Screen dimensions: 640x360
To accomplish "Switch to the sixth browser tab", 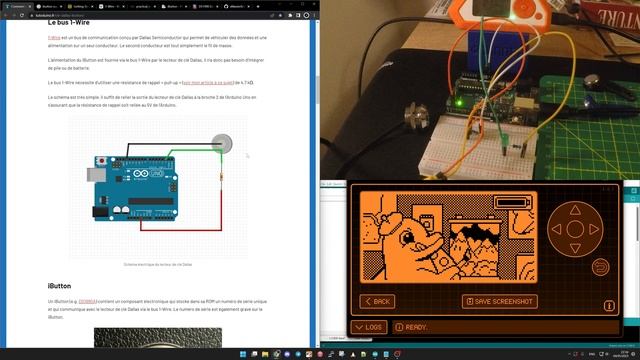I will click(175, 7).
